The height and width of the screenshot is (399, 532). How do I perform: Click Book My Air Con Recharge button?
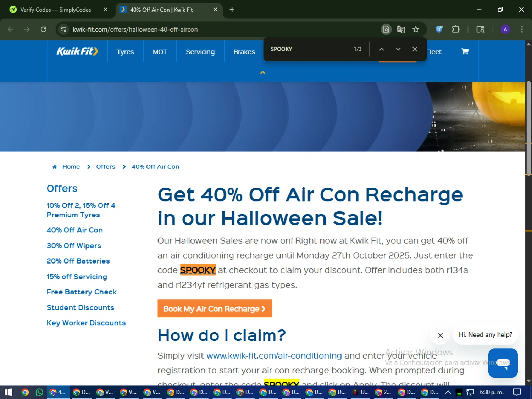click(x=215, y=309)
